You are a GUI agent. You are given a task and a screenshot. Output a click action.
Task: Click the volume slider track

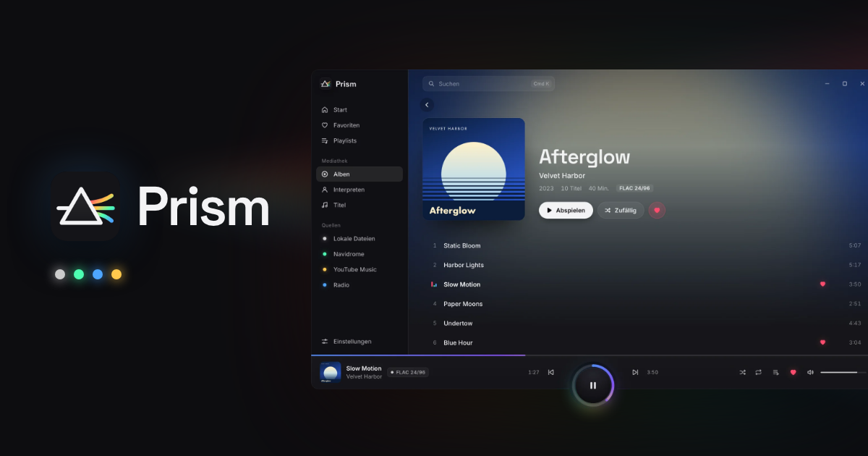(x=843, y=372)
